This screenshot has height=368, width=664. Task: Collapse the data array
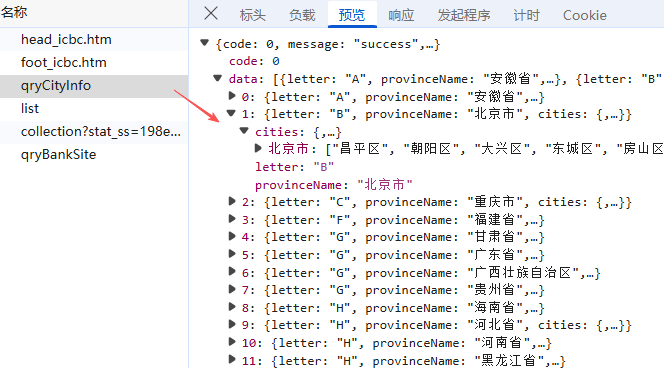218,78
